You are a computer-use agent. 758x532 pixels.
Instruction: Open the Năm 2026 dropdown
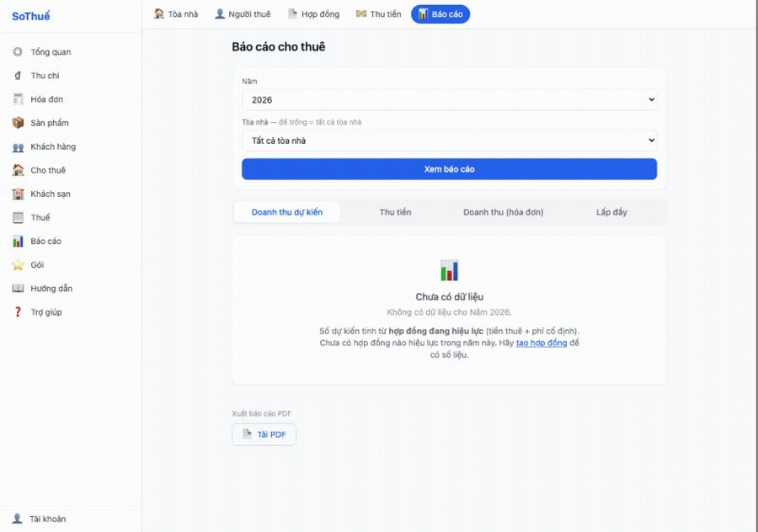449,99
